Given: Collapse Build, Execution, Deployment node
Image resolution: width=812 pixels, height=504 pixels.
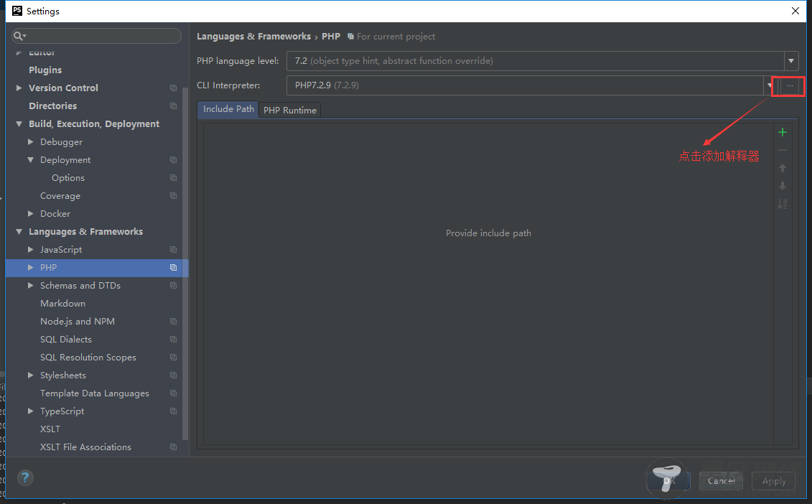Looking at the screenshot, I should (19, 123).
